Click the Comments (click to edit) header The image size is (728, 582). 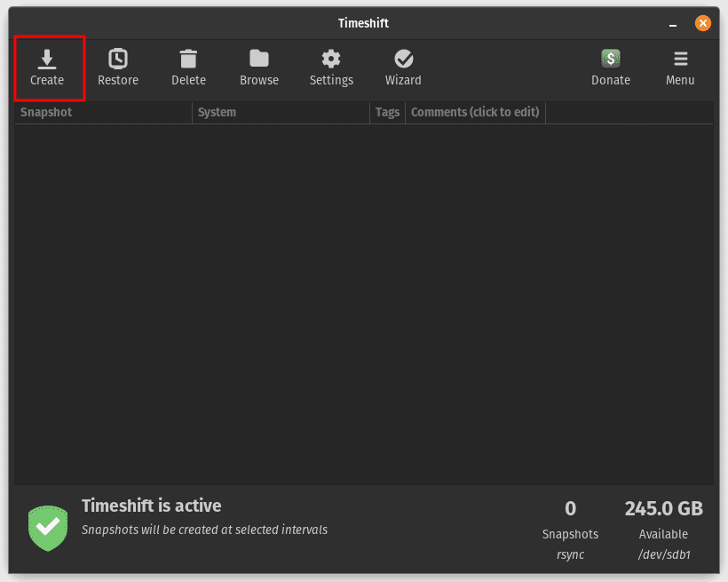coord(476,113)
